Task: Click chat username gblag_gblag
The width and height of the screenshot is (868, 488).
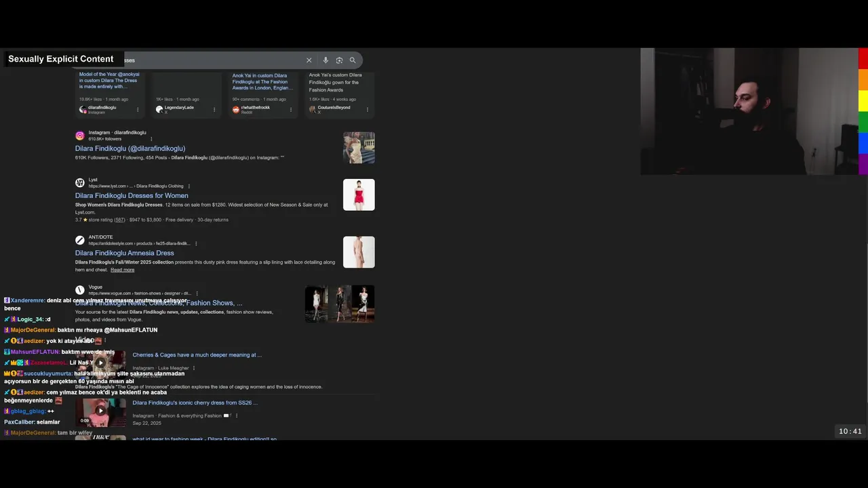Action: pos(28,411)
